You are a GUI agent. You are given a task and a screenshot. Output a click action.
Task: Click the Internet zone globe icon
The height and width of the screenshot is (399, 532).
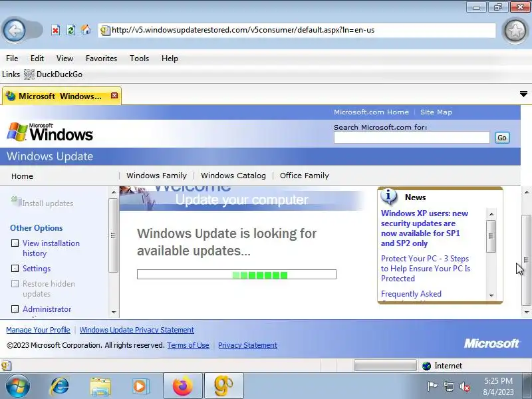426,366
